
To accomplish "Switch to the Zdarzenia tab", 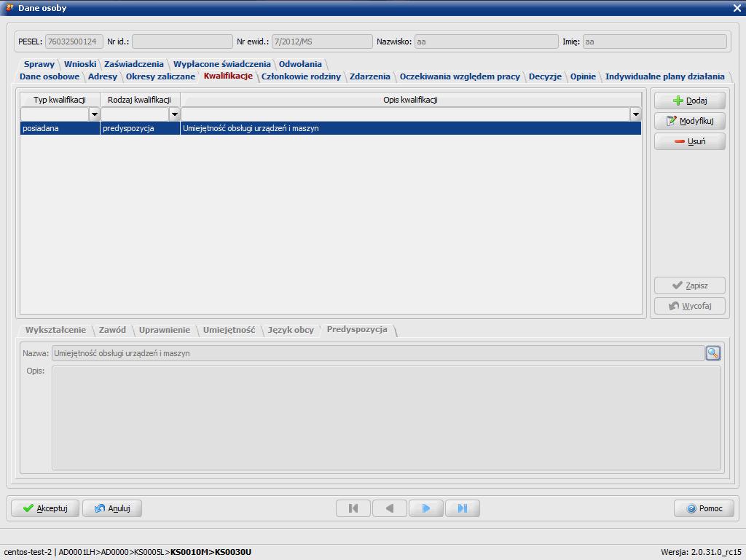I will click(x=369, y=76).
